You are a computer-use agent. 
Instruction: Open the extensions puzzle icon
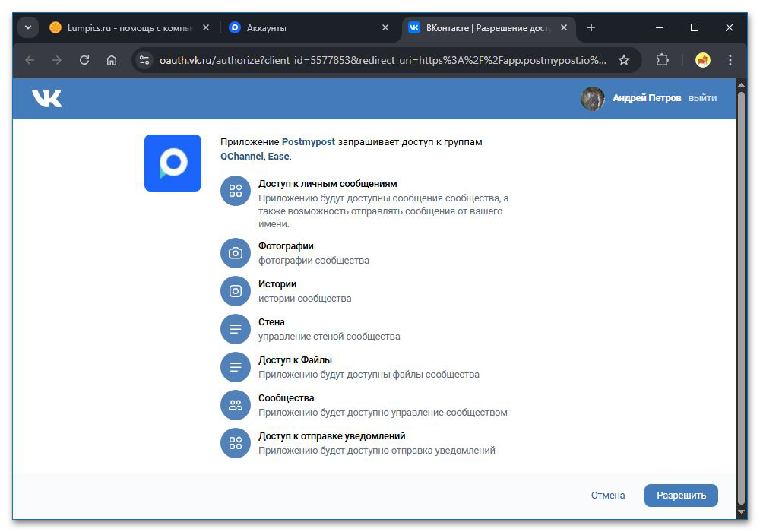[x=662, y=60]
